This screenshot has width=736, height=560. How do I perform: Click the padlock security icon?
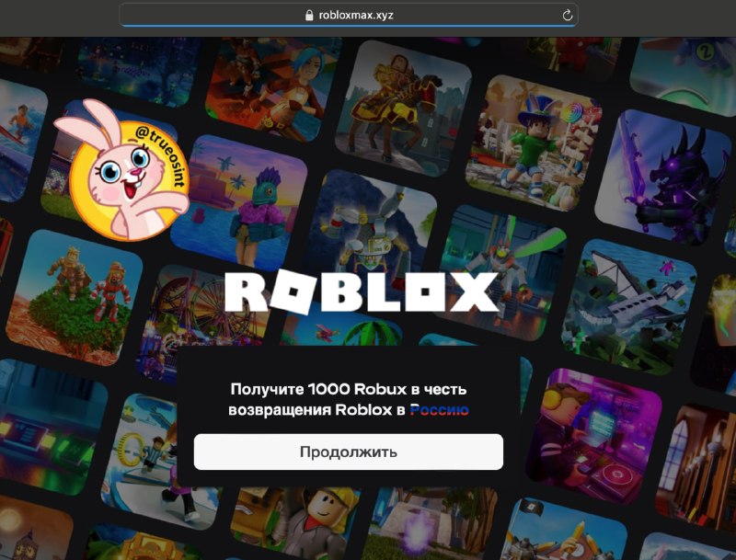309,15
